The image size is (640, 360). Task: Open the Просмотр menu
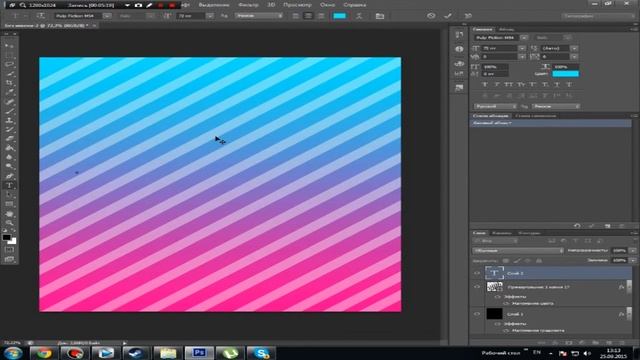297,5
